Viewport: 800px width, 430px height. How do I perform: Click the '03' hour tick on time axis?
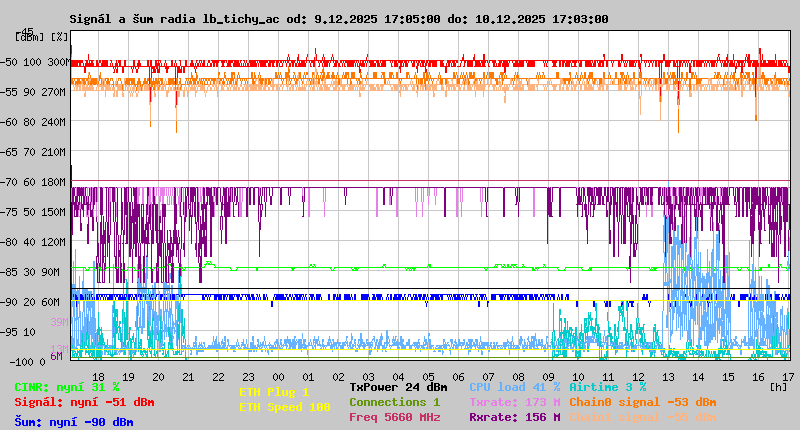click(368, 377)
